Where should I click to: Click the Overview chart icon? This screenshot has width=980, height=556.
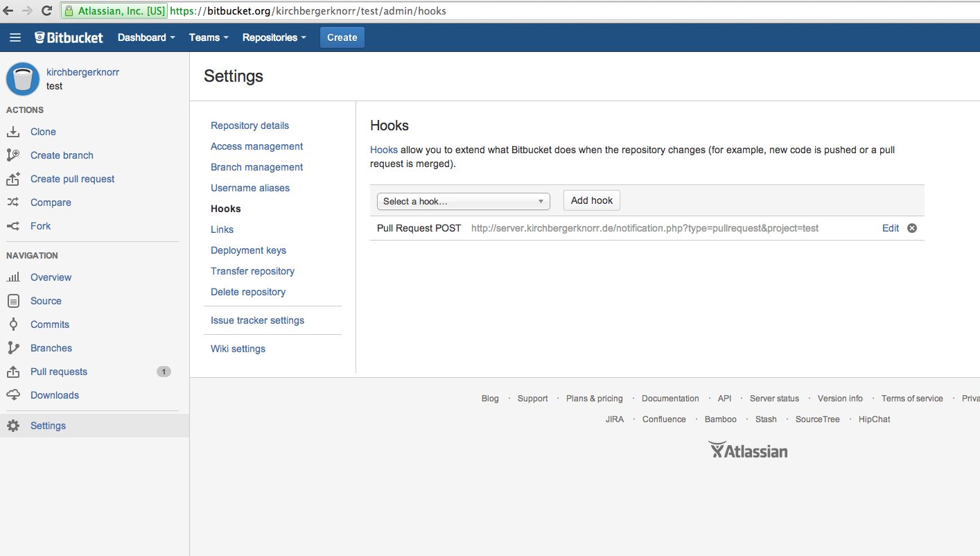point(13,277)
